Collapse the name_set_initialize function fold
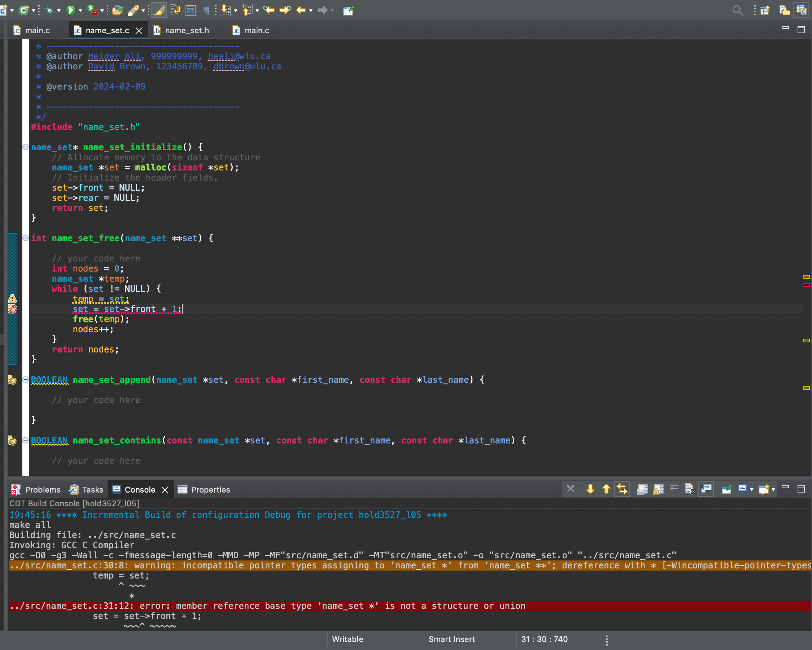Viewport: 812px width, 650px height. pos(26,147)
